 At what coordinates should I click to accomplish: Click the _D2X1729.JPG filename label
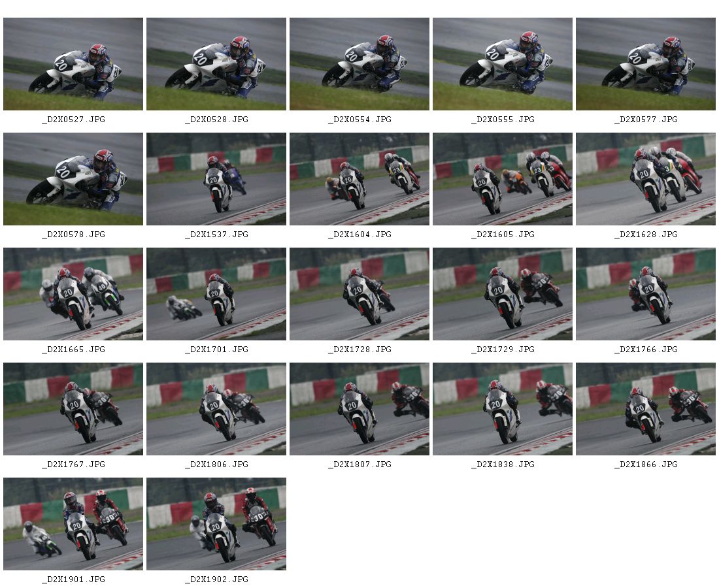click(503, 350)
